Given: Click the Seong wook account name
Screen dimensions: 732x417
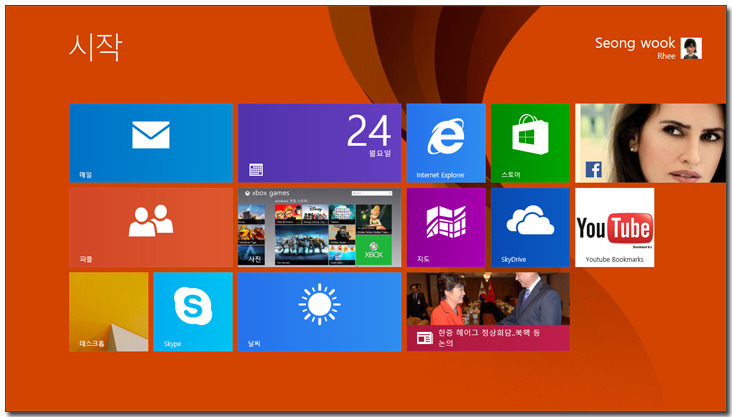Looking at the screenshot, I should (x=635, y=43).
